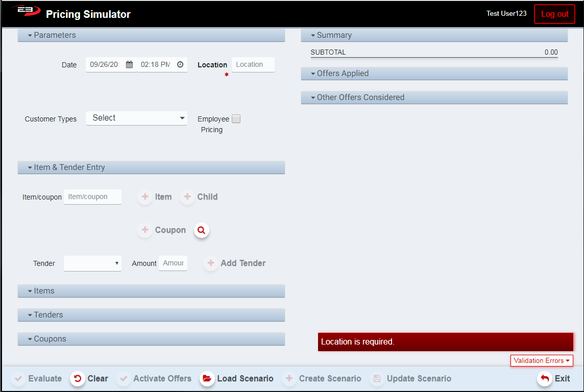Image resolution: width=584 pixels, height=392 pixels.
Task: Click the plus icon for Add Tender
Action: pos(210,263)
